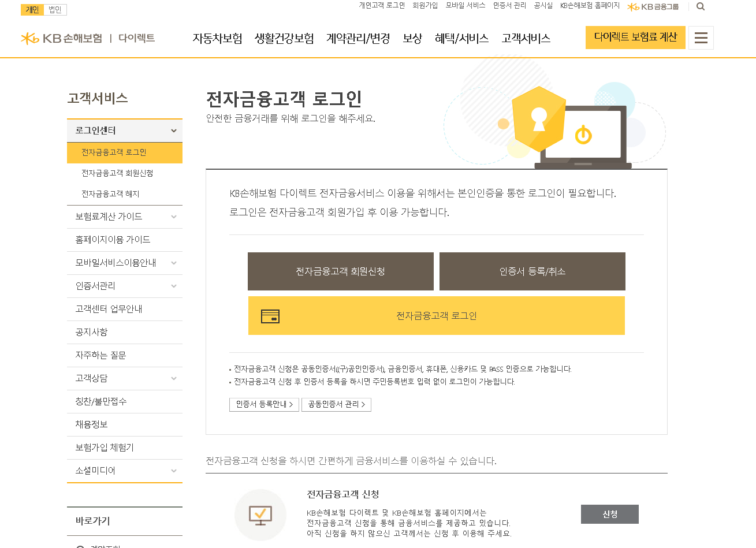Open the 자동차보험 menu
This screenshot has width=756, height=548.
(217, 38)
